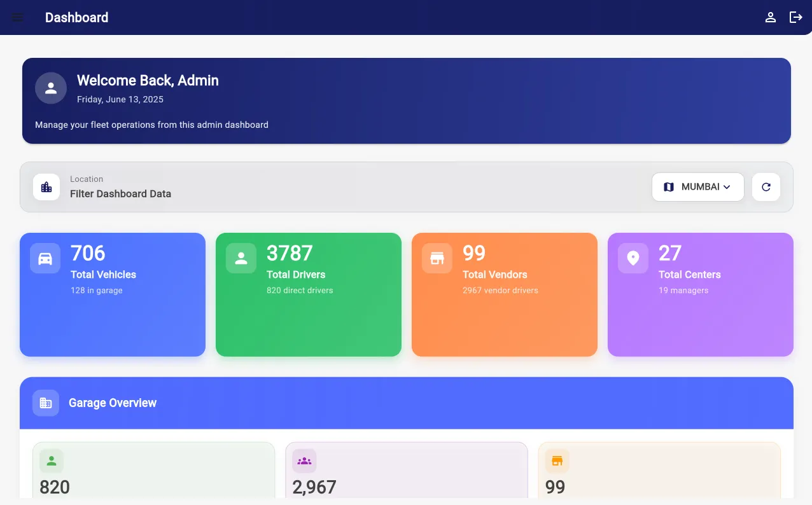Click the store icon on Total Vendors card
This screenshot has width=812, height=505.
437,258
